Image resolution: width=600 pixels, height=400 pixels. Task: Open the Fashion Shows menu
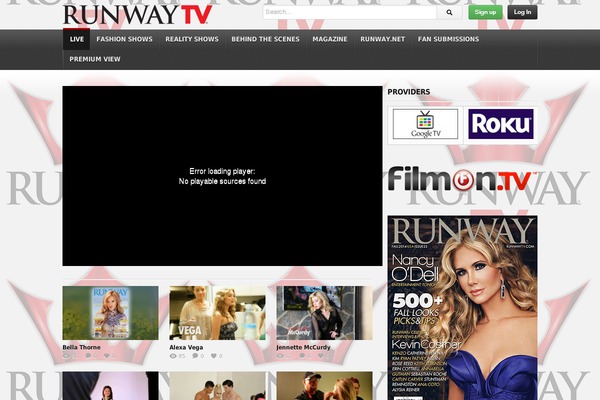click(x=124, y=39)
